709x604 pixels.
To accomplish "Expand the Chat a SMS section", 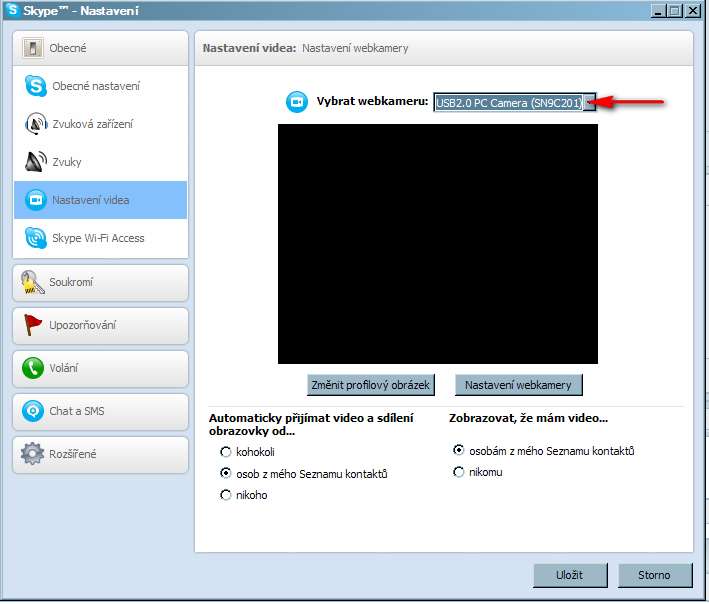I will 100,411.
